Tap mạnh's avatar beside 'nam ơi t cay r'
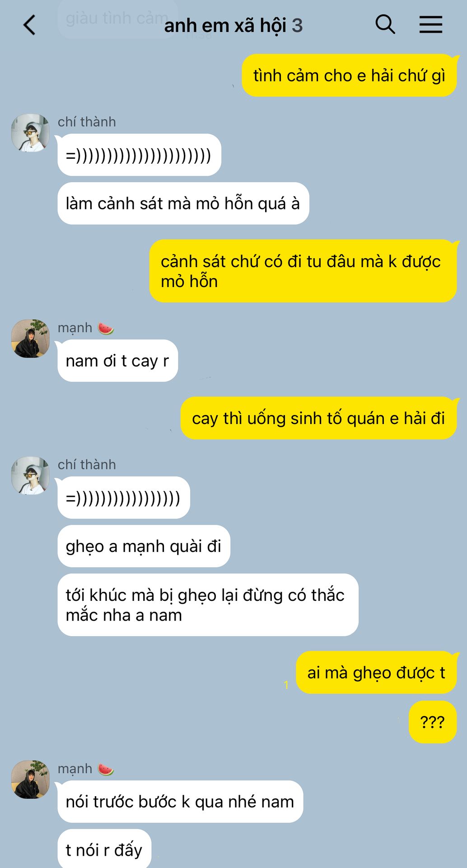 tap(30, 339)
